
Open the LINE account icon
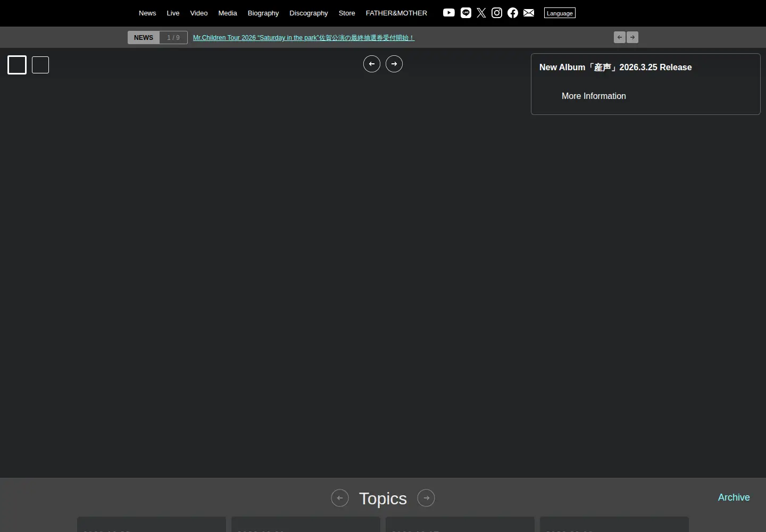point(466,13)
